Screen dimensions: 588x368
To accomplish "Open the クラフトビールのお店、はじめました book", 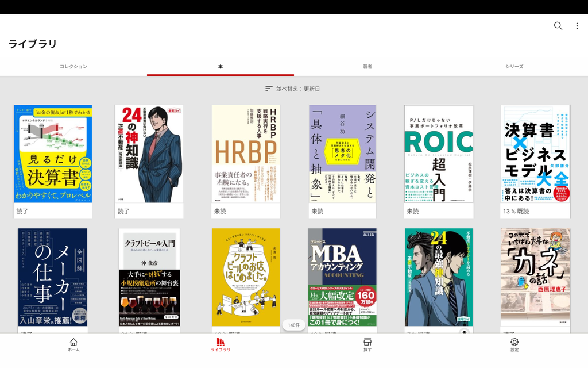I will click(x=246, y=277).
